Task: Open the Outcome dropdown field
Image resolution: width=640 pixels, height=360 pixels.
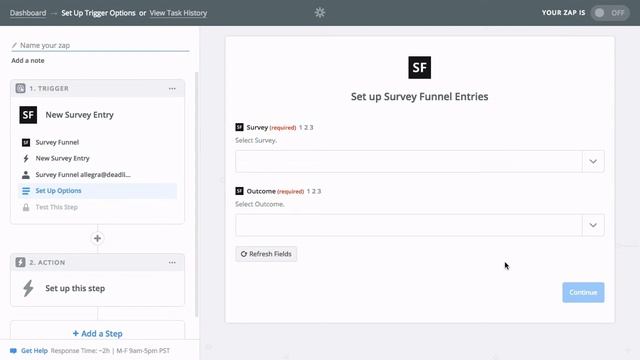Action: (420, 225)
